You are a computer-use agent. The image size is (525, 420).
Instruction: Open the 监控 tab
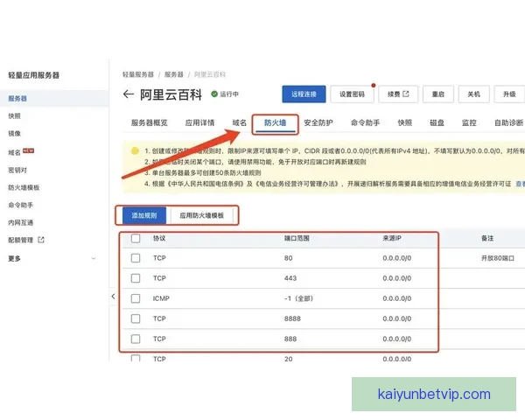(x=469, y=122)
